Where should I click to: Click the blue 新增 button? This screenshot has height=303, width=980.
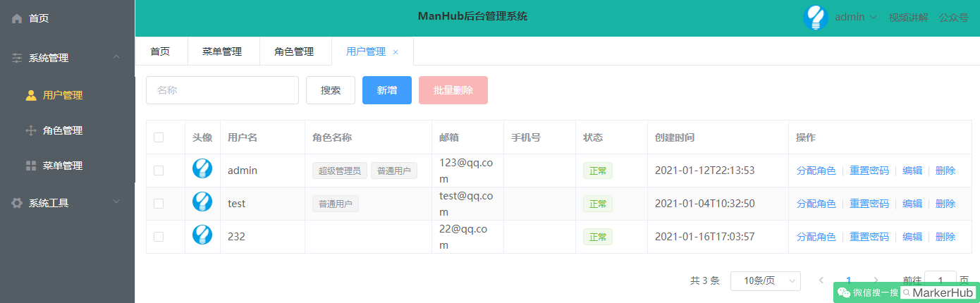(387, 90)
